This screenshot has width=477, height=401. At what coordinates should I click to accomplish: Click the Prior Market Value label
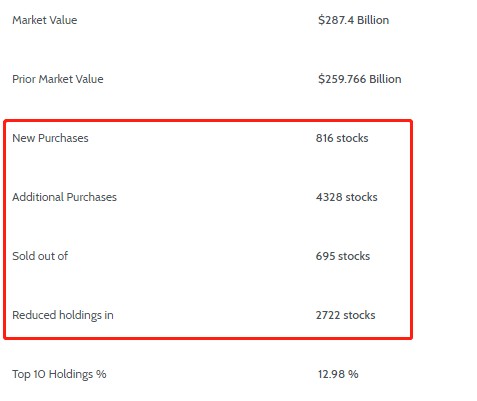click(58, 79)
